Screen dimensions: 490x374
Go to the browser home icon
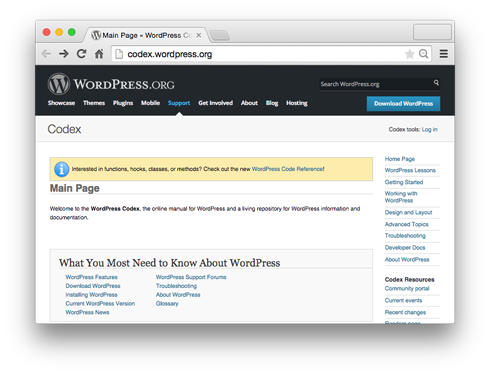(x=99, y=54)
